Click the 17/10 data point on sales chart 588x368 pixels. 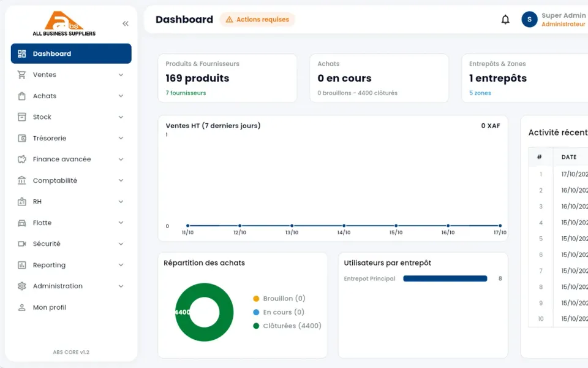point(500,226)
